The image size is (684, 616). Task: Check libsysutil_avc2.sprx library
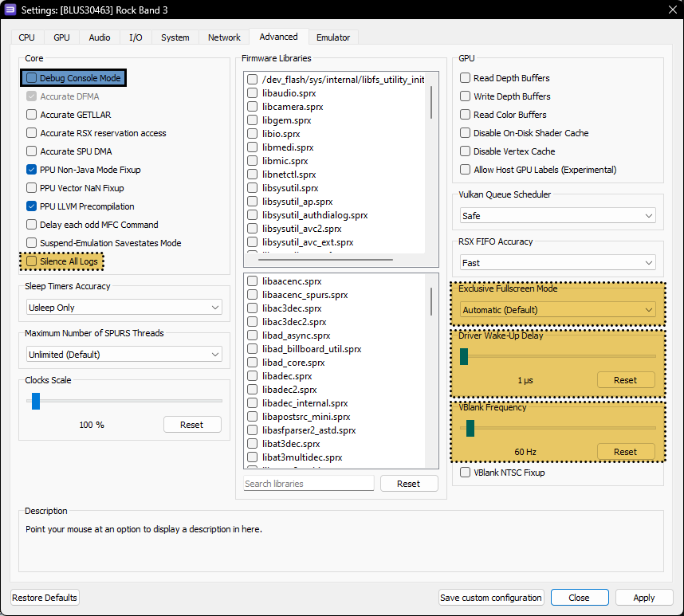pyautogui.click(x=252, y=229)
